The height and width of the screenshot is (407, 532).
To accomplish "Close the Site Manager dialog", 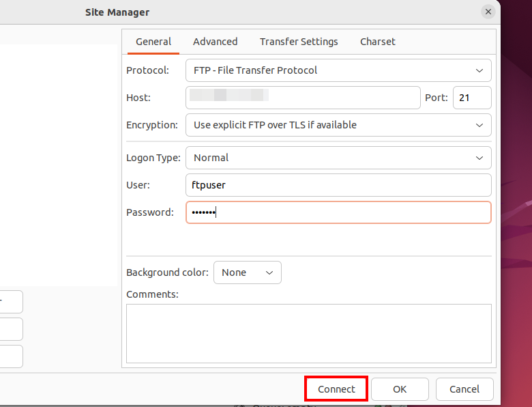I will pos(488,12).
